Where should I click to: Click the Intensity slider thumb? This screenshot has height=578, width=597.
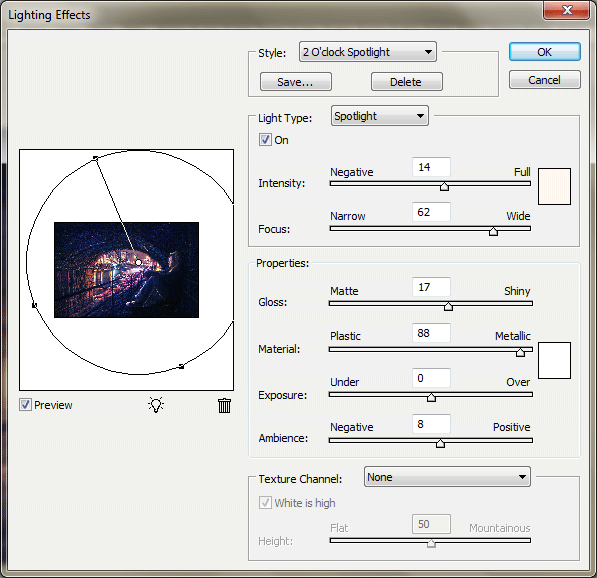[444, 186]
